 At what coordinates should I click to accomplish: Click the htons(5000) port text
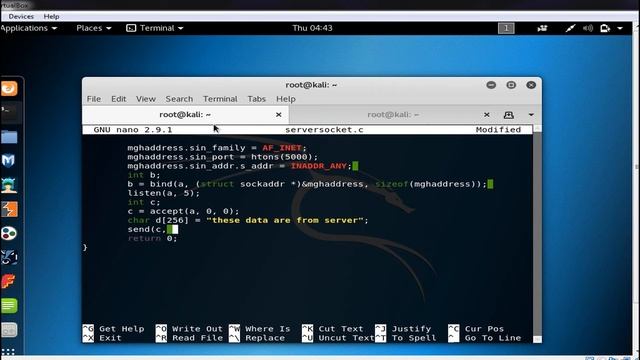(281, 157)
